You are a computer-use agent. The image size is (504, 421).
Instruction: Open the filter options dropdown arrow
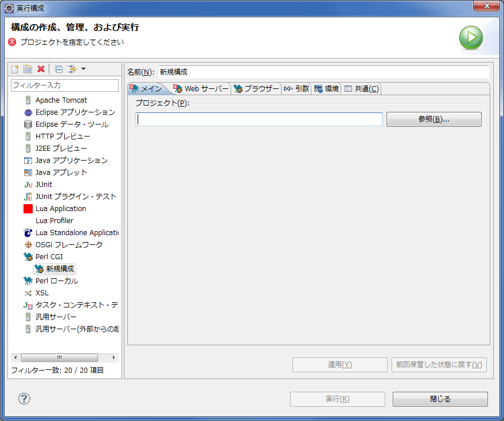pos(84,69)
